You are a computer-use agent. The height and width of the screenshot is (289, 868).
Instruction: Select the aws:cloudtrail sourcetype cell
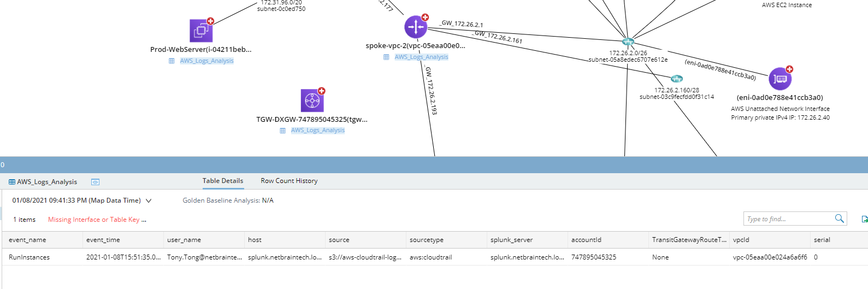coord(447,257)
